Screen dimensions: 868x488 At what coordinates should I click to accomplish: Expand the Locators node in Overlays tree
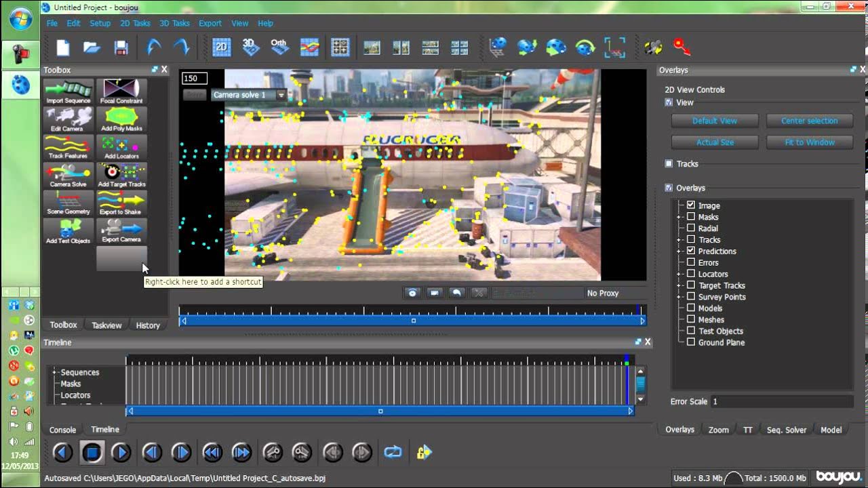tap(679, 274)
